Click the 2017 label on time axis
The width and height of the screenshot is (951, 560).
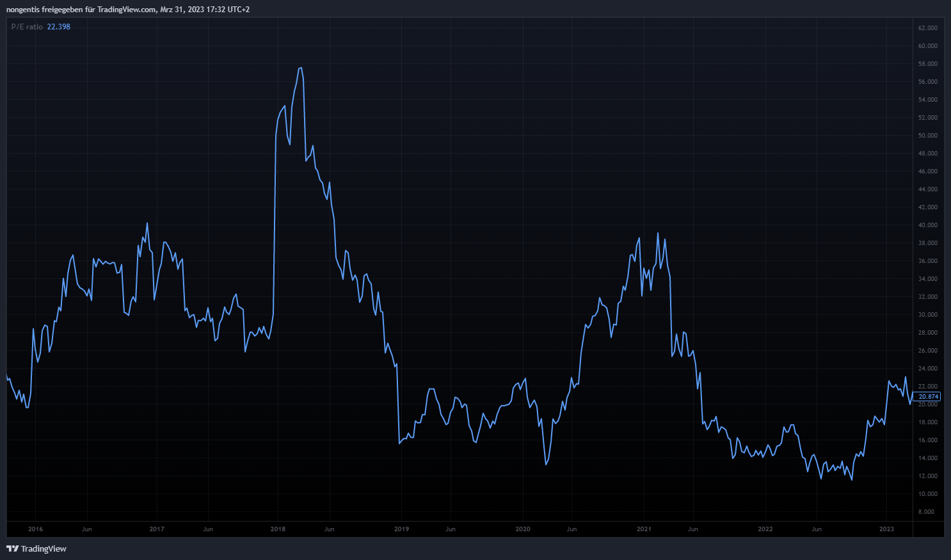(157, 529)
